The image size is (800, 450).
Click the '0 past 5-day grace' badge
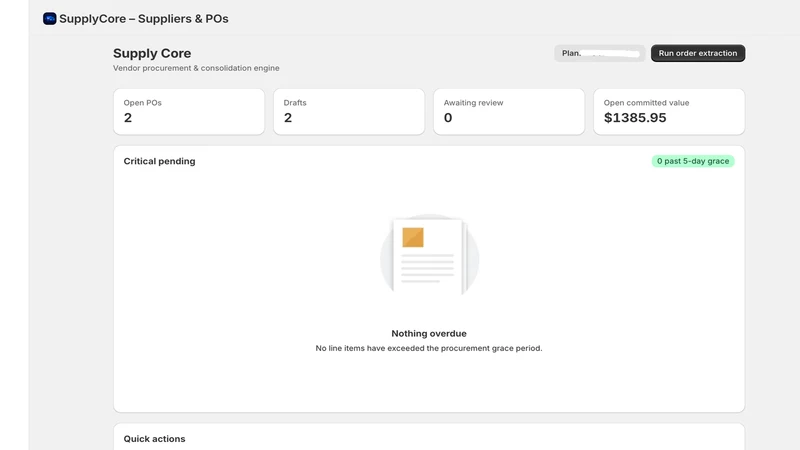[x=693, y=161]
